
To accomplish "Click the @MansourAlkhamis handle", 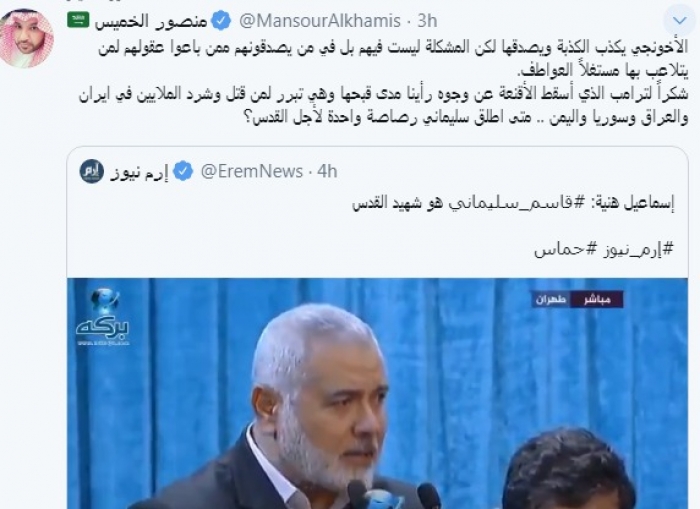I will [320, 21].
